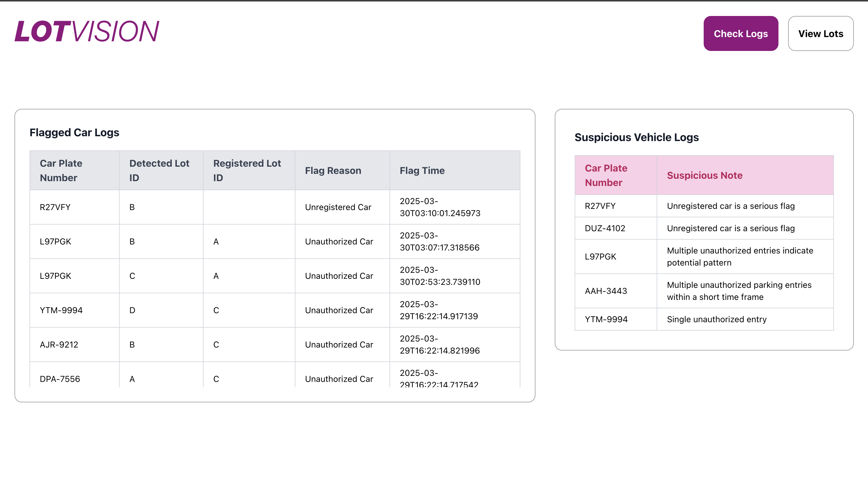The width and height of the screenshot is (868, 491).
Task: Click the Flag Reason column header
Action: pyautogui.click(x=333, y=171)
